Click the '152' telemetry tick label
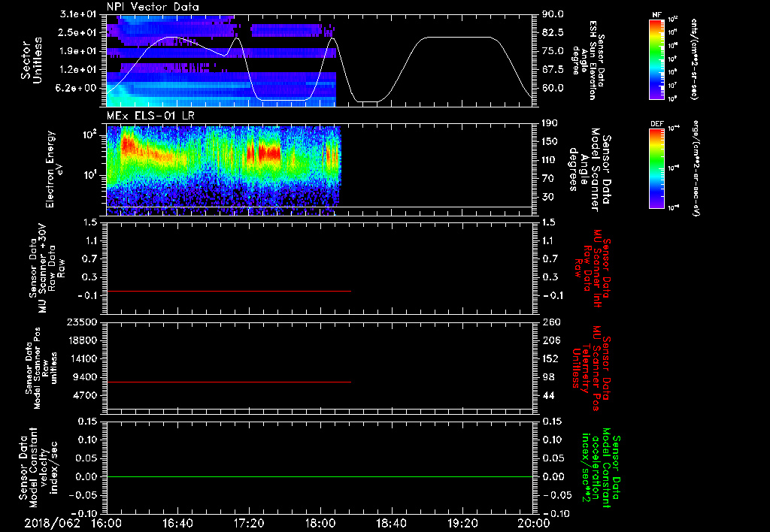 (550, 358)
